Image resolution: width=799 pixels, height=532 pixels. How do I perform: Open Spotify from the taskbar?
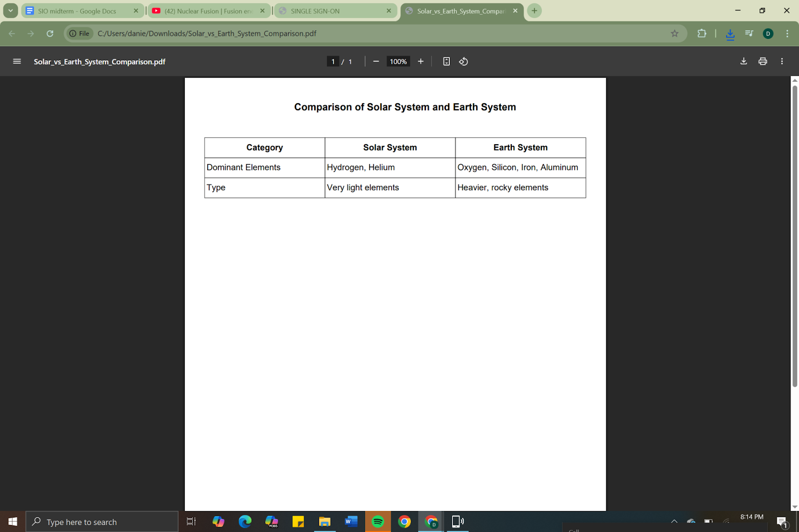(x=378, y=522)
